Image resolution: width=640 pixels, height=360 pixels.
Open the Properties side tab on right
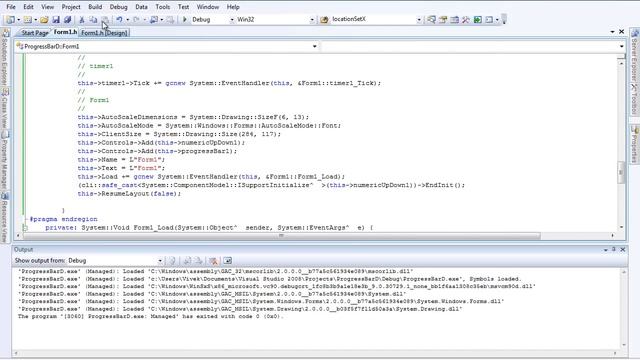coord(634,144)
